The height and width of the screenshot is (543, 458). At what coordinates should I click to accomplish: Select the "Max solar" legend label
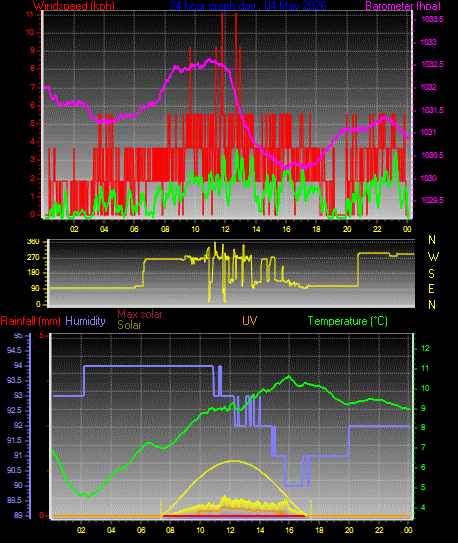point(140,314)
